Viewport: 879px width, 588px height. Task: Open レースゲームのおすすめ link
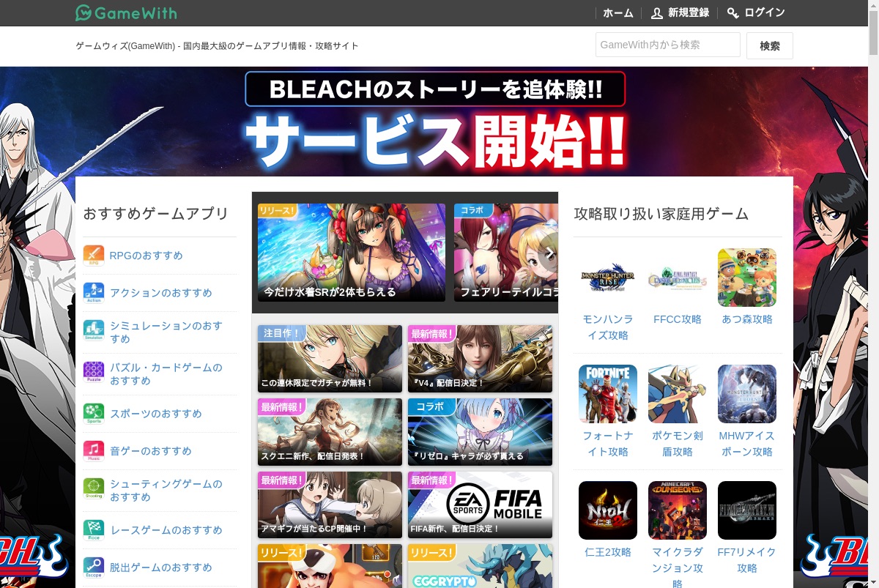point(166,530)
